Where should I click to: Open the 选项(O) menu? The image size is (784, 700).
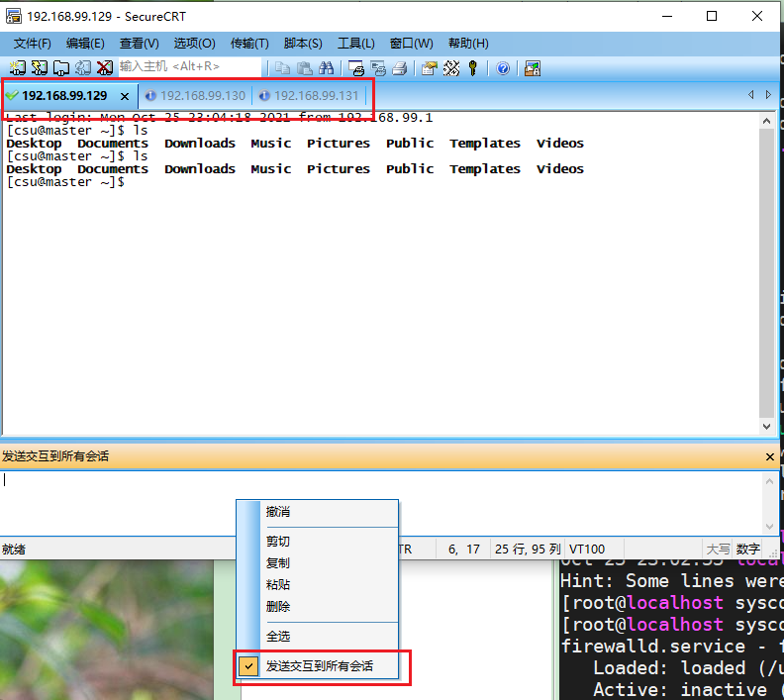point(194,44)
